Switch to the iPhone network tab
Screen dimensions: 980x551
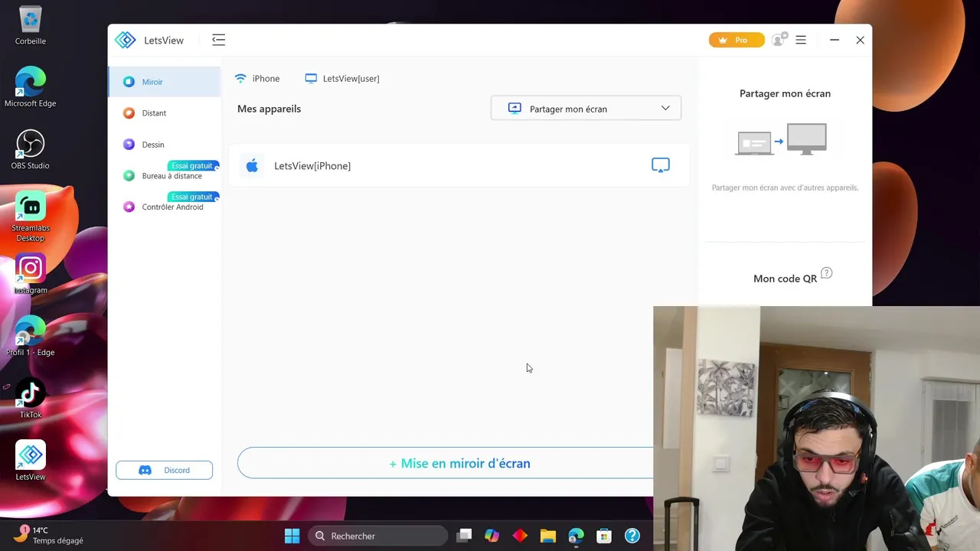[x=257, y=79]
